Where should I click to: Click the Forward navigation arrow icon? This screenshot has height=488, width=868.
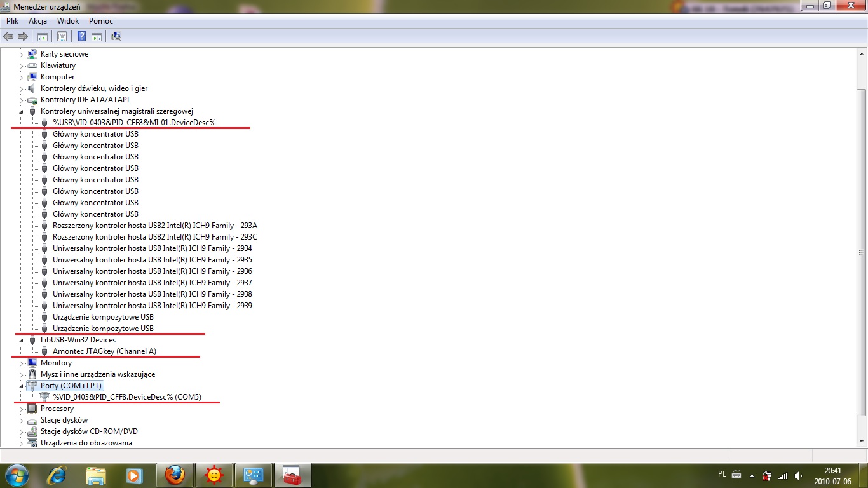pos(23,36)
